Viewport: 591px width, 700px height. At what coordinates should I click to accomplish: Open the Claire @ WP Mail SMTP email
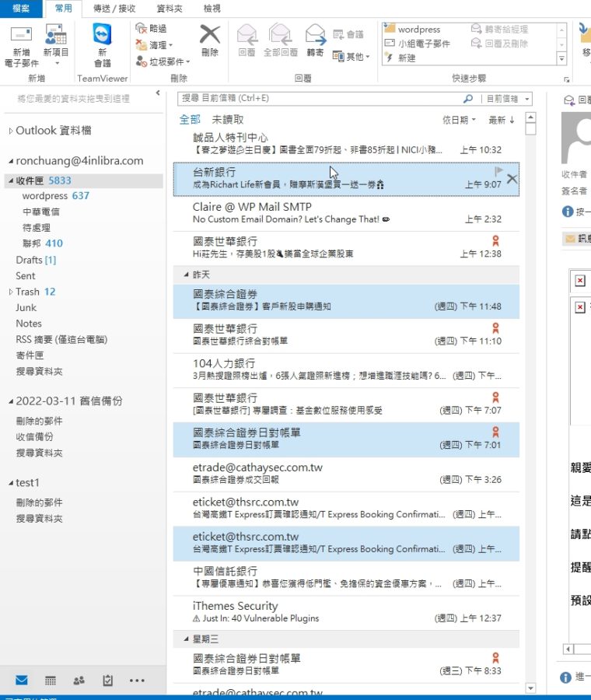(346, 213)
